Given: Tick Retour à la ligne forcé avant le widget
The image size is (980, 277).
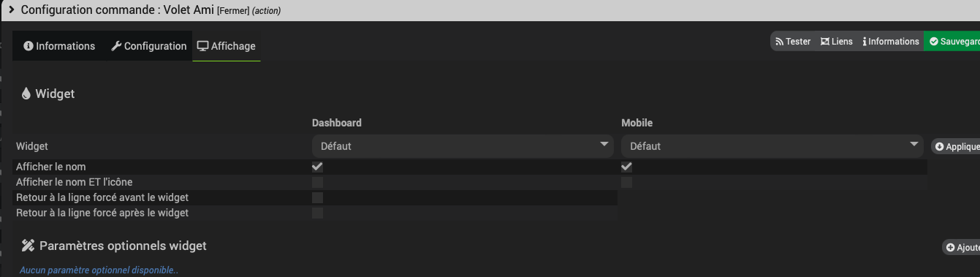Looking at the screenshot, I should [317, 197].
